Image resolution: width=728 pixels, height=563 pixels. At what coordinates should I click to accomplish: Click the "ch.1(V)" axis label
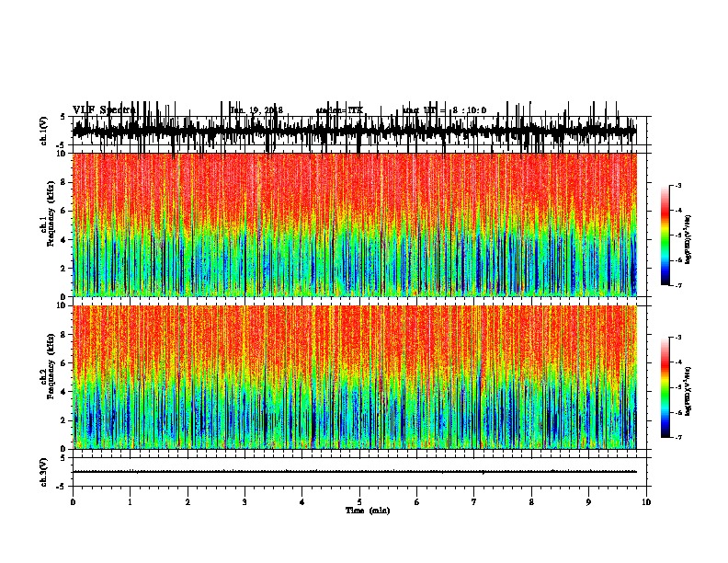tap(44, 131)
